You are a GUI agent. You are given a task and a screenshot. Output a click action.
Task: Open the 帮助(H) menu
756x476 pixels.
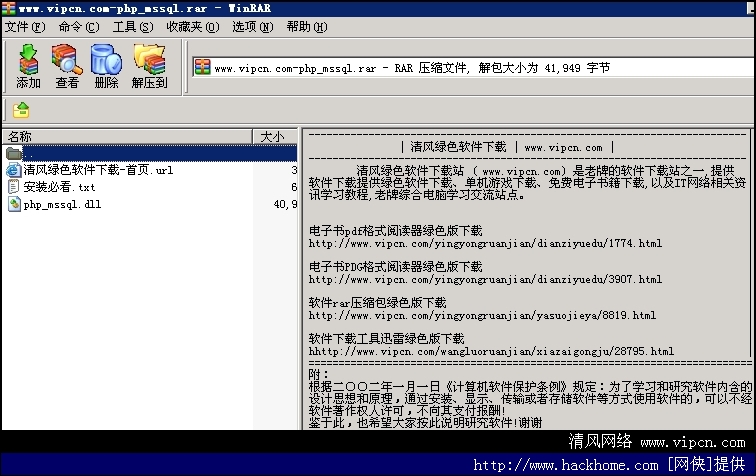307,27
